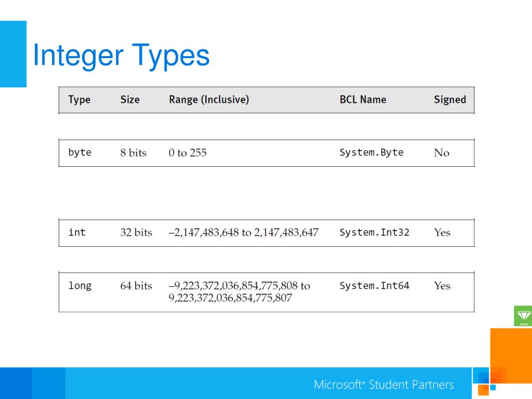Click the "0 to 255" range cell
The height and width of the screenshot is (399, 532).
coord(188,153)
